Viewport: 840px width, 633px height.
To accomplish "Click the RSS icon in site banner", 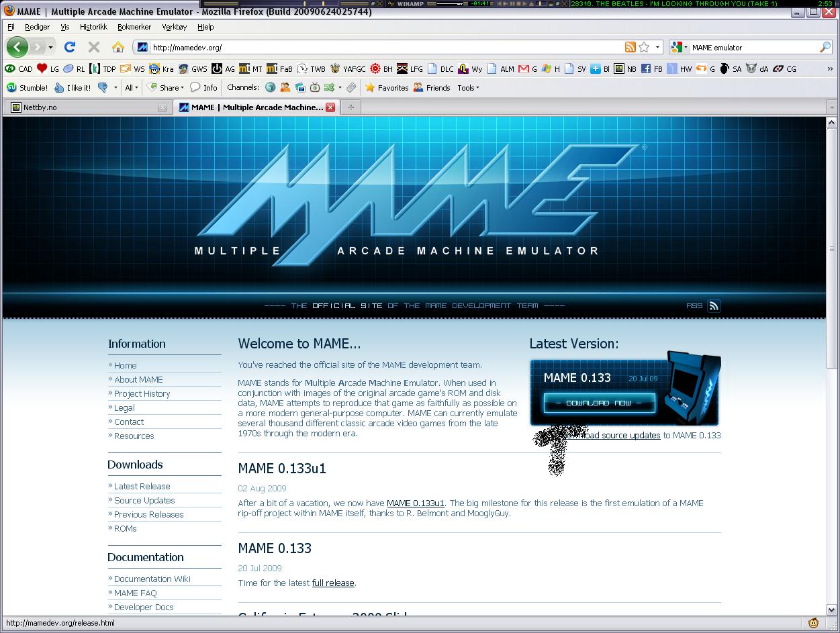I will tap(714, 305).
